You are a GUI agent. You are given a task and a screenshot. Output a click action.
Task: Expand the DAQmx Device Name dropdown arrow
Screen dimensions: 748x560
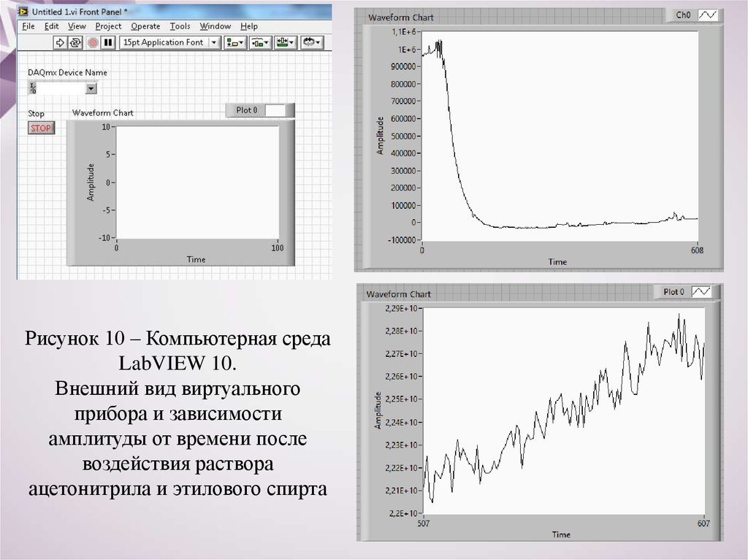pos(91,88)
